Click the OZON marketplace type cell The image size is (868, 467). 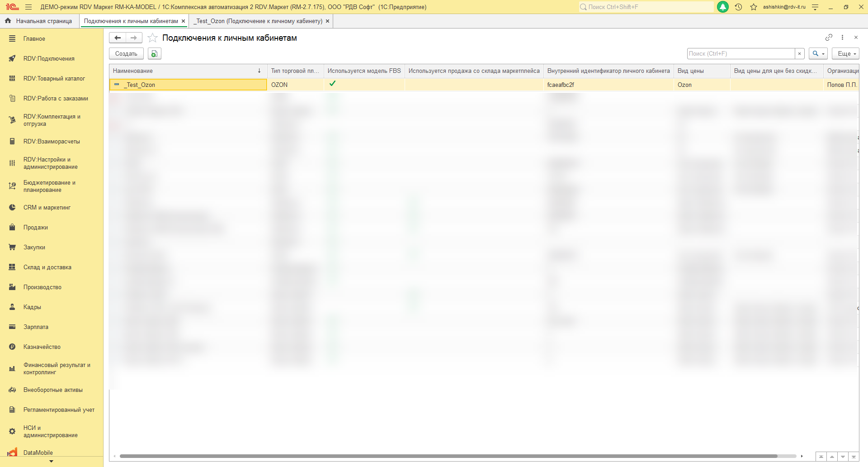point(295,85)
